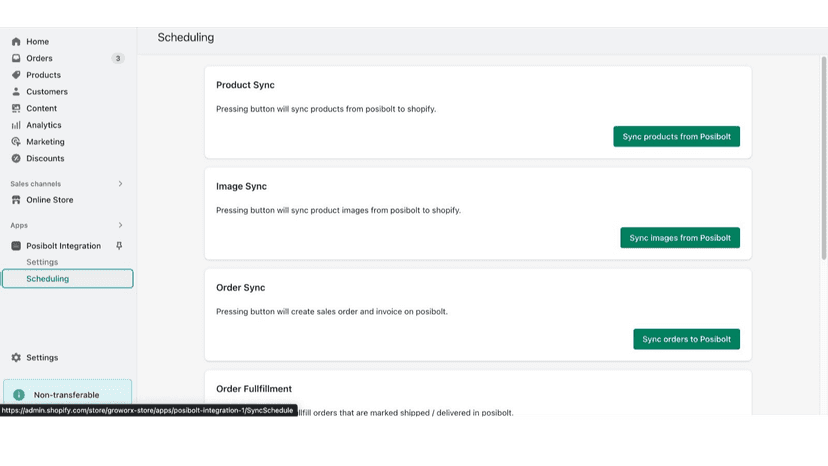Click the Posibolt Integration app icon
The height and width of the screenshot is (466, 828).
pyautogui.click(x=16, y=246)
